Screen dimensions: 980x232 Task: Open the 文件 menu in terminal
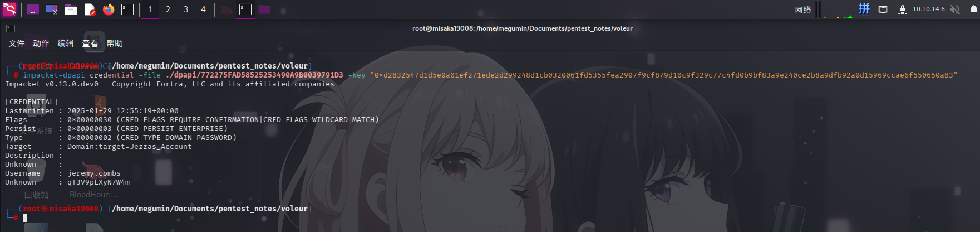pyautogui.click(x=17, y=43)
